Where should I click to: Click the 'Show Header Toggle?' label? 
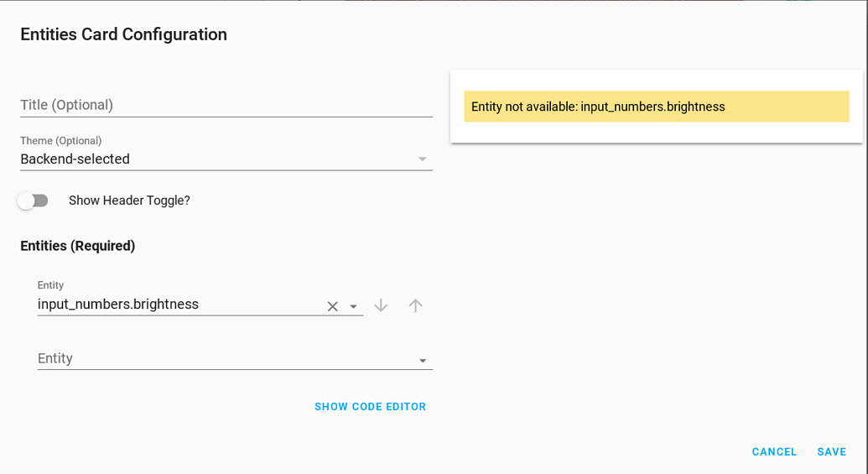pos(129,201)
